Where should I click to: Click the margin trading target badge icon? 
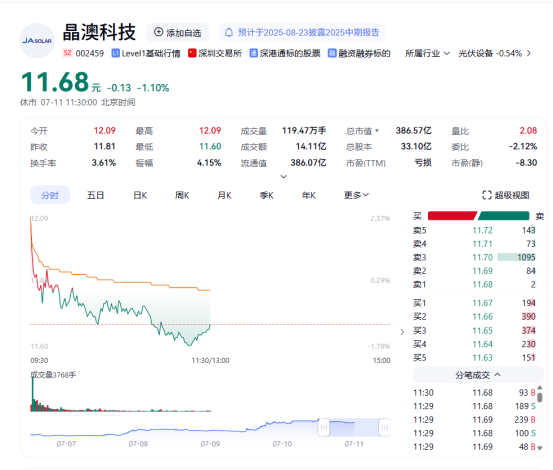tap(332, 53)
